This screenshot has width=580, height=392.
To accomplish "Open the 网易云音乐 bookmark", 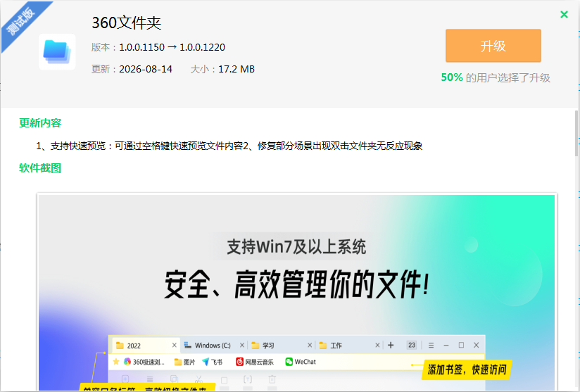I will point(255,362).
